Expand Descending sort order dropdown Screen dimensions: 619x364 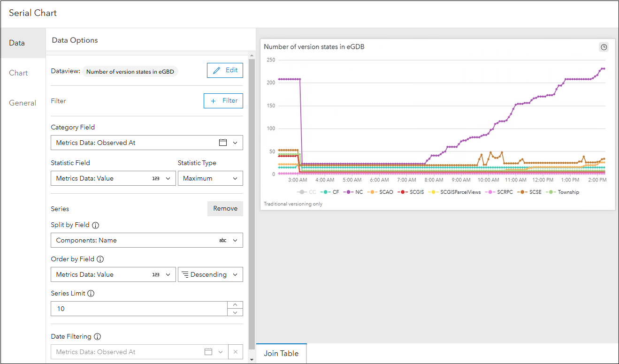tap(210, 275)
